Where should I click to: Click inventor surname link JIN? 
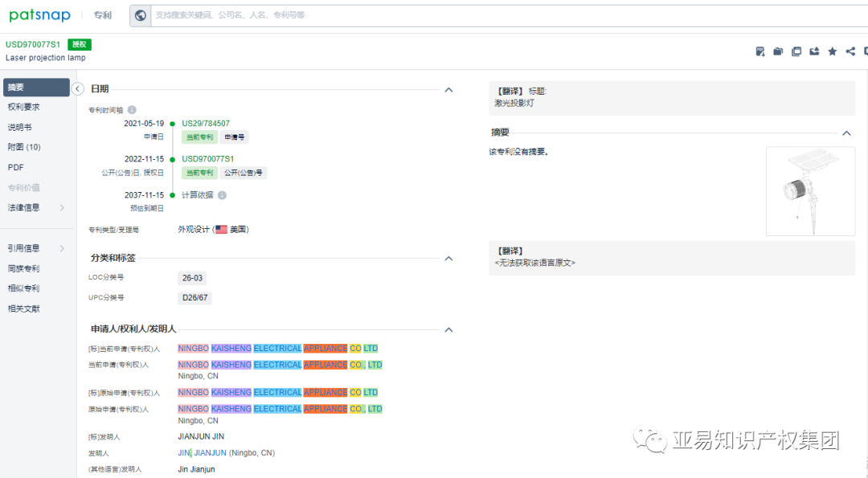pyautogui.click(x=184, y=453)
